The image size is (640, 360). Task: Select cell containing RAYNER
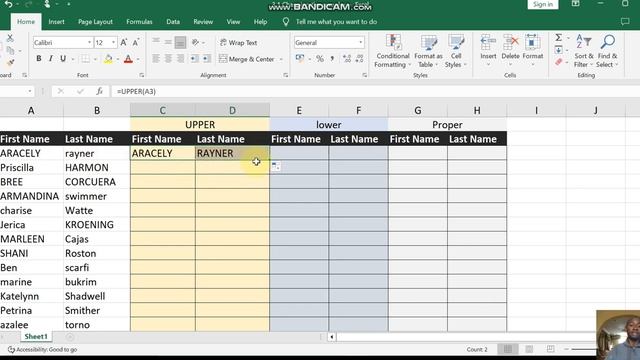click(232, 153)
